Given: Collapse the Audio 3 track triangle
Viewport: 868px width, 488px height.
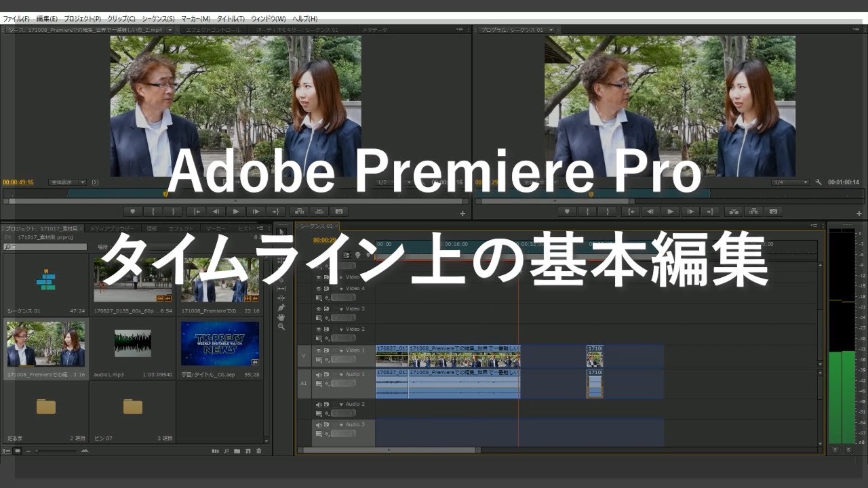Looking at the screenshot, I should pos(342,424).
